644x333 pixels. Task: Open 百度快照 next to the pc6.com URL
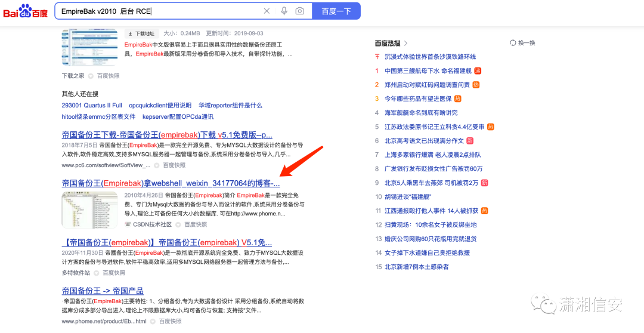174,165
